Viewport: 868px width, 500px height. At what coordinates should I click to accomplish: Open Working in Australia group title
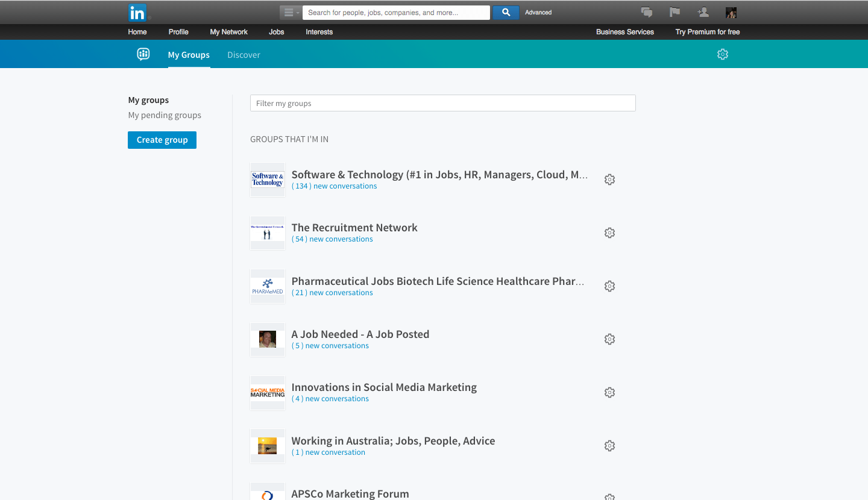(x=393, y=441)
